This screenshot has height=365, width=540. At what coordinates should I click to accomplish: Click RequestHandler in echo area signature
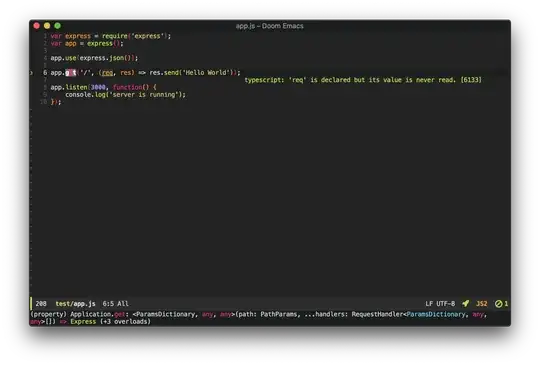point(377,314)
